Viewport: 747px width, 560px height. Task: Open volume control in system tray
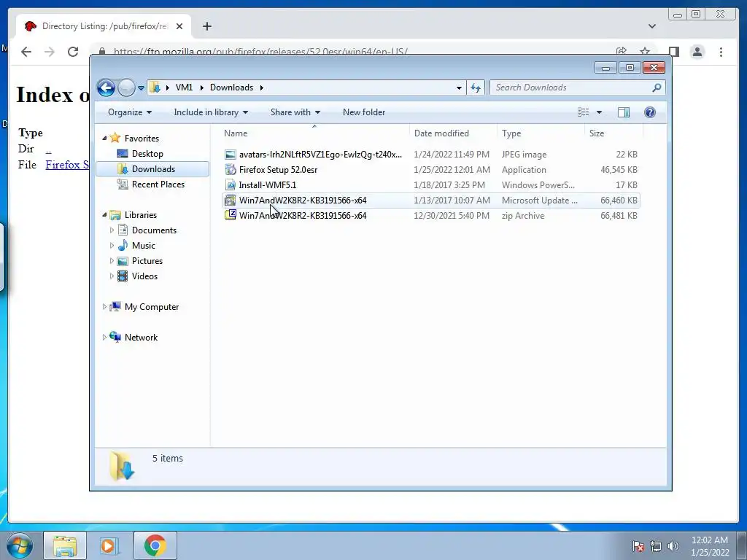(x=673, y=546)
